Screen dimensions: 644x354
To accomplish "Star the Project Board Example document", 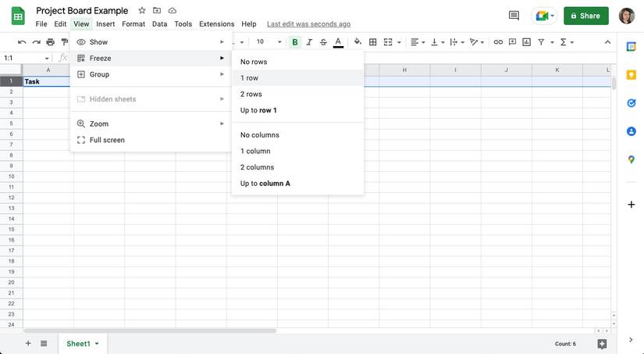I will click(142, 10).
